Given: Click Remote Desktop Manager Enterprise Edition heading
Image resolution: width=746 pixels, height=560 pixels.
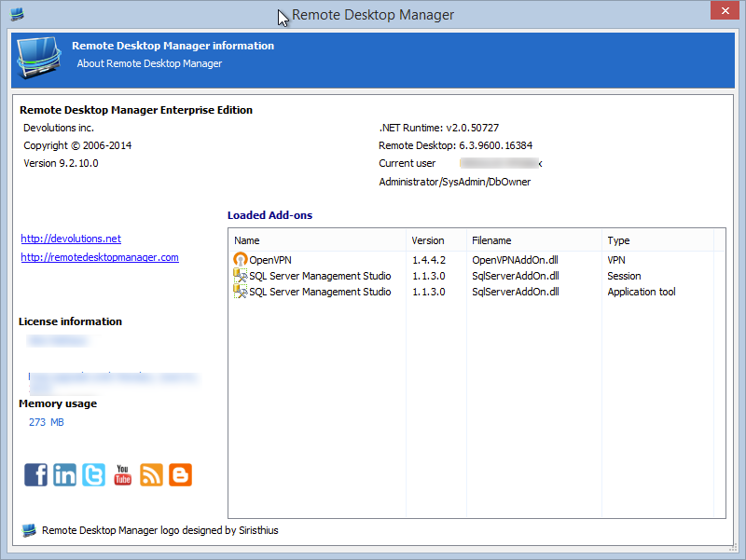Looking at the screenshot, I should (x=136, y=110).
